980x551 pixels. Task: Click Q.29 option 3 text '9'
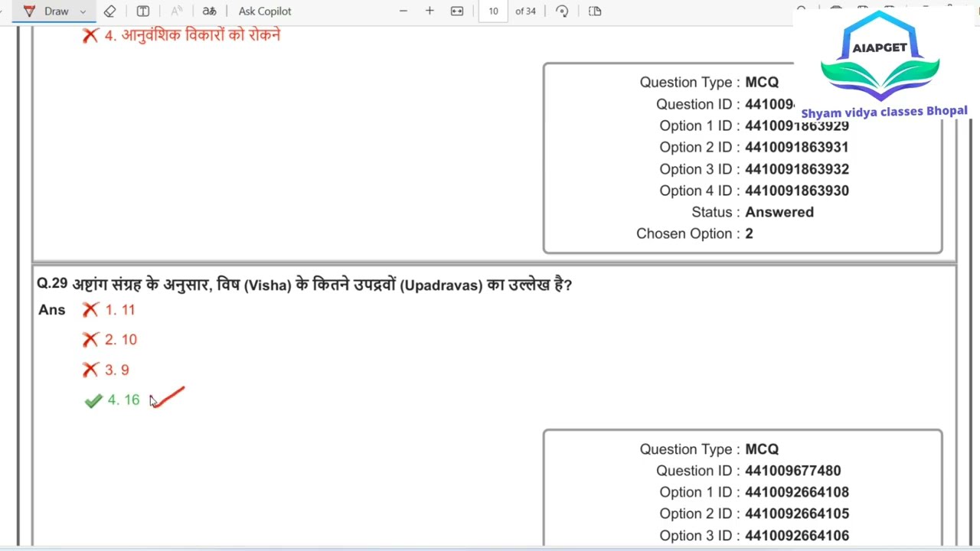[x=125, y=370]
